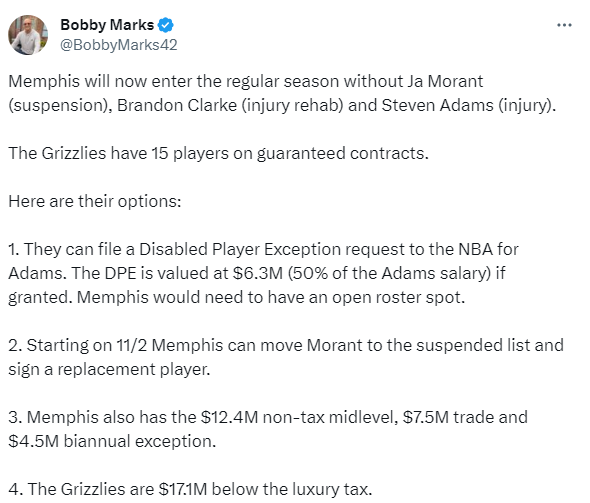
Task: Click the Bobby Marks display name
Action: pyautogui.click(x=107, y=25)
